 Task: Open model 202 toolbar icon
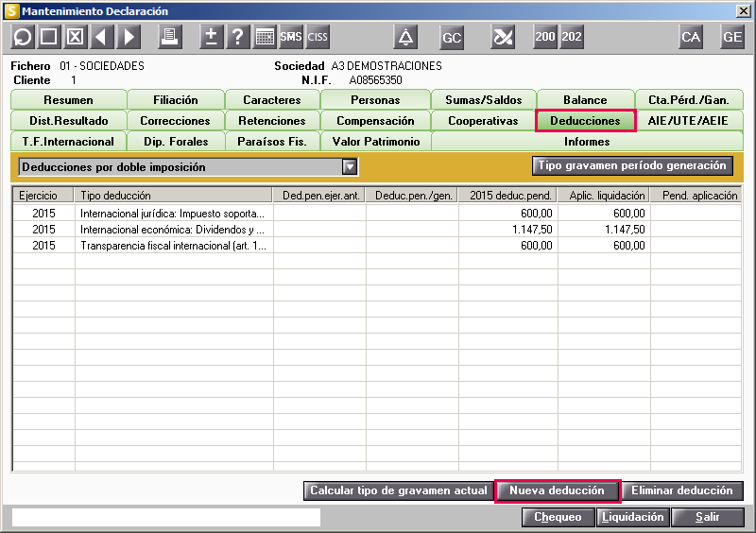point(572,37)
